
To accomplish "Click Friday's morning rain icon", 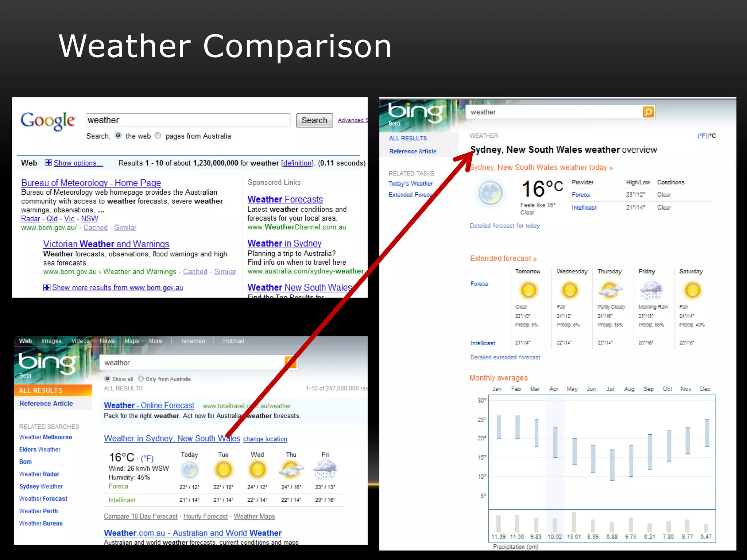I will [651, 290].
